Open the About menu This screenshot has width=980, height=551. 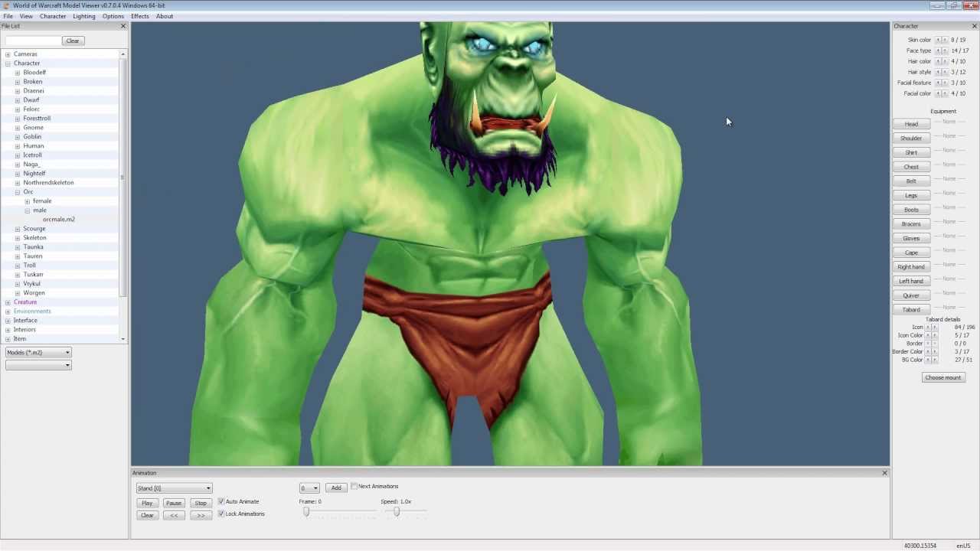point(165,16)
